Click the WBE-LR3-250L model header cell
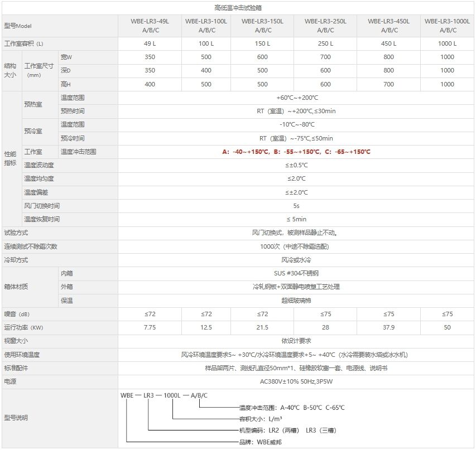This screenshot has width=476, height=450. pos(325,26)
